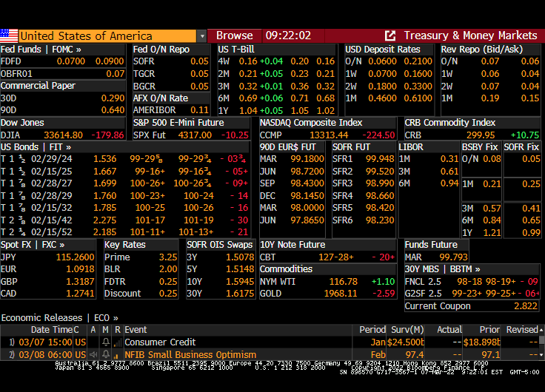Click the BGCR repo rate row
The height and width of the screenshot is (392, 545).
point(171,86)
